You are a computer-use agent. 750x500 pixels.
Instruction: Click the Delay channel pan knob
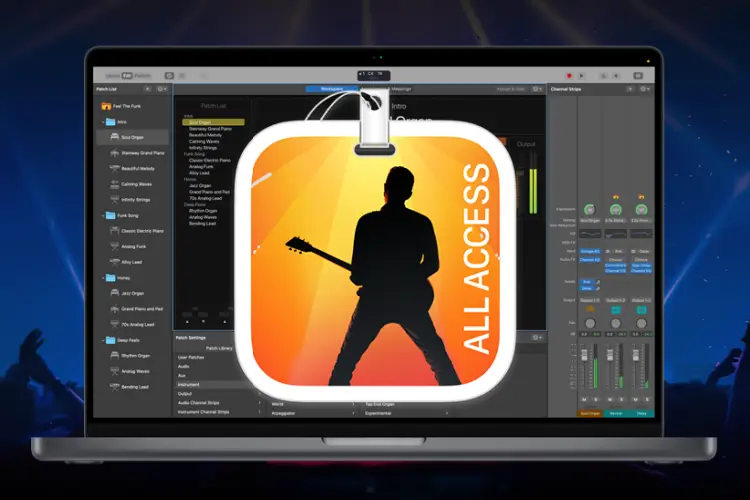(641, 323)
